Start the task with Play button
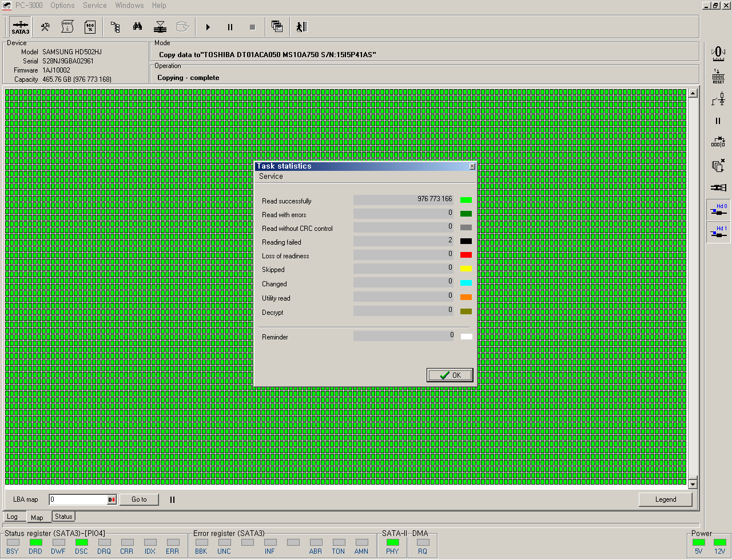 point(208,27)
